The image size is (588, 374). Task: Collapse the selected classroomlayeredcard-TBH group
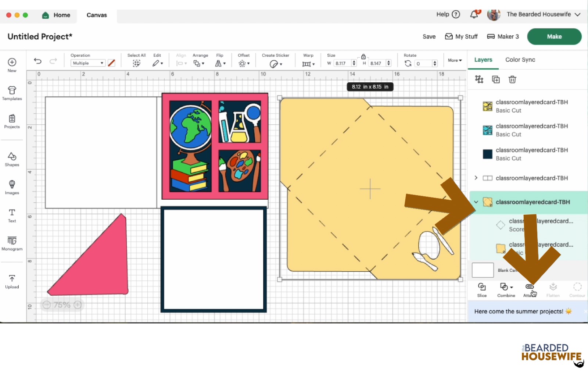[476, 202]
